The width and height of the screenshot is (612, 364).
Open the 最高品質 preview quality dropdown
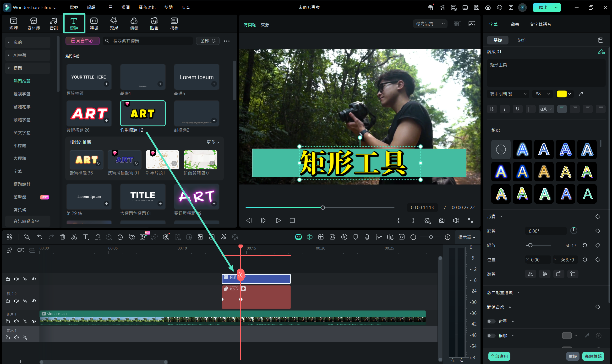(430, 24)
